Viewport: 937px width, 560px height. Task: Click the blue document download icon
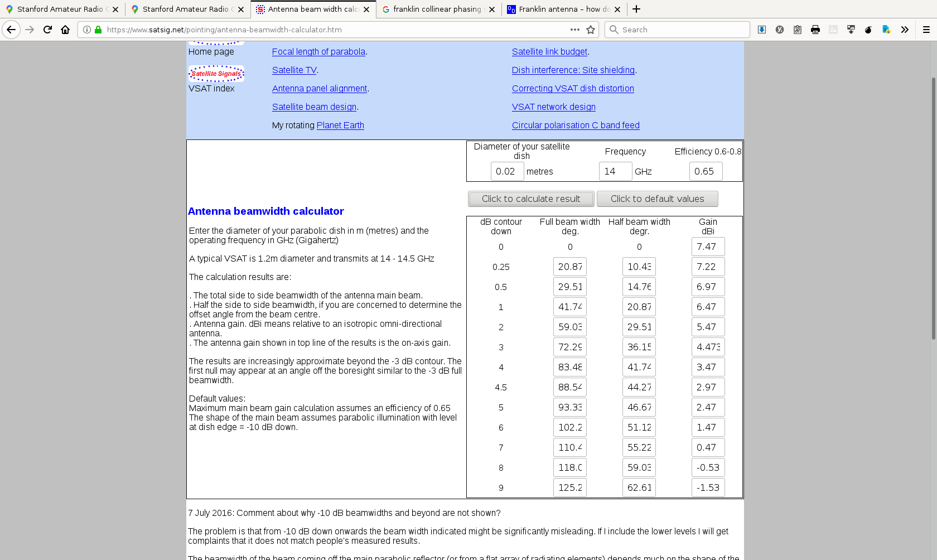pyautogui.click(x=886, y=30)
